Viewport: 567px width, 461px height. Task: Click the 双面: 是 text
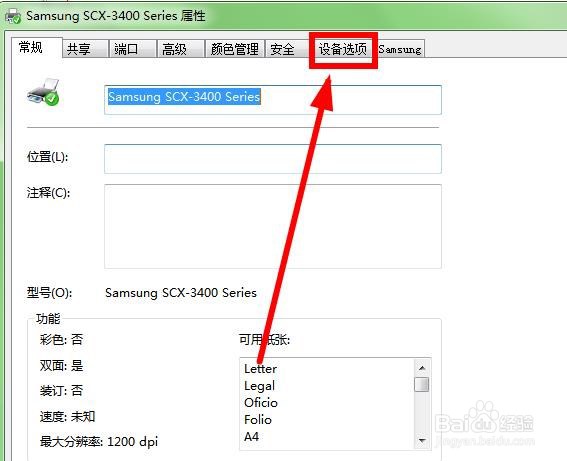pyautogui.click(x=61, y=366)
